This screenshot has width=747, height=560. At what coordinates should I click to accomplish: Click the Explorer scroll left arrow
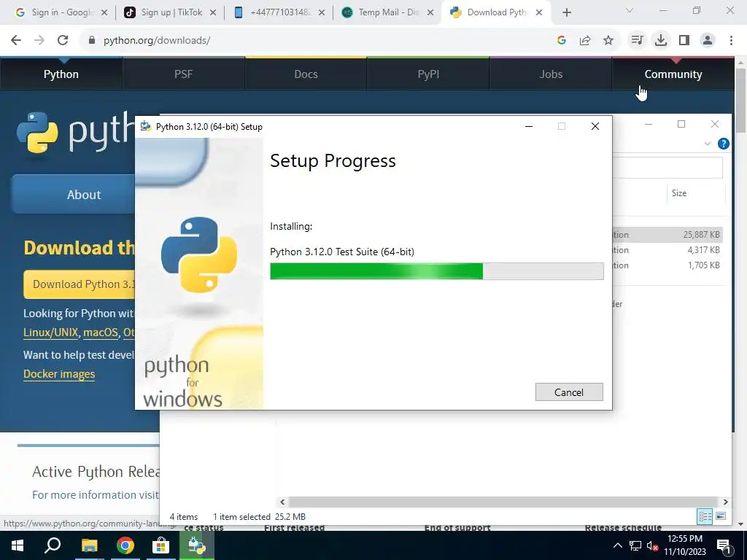tap(282, 502)
